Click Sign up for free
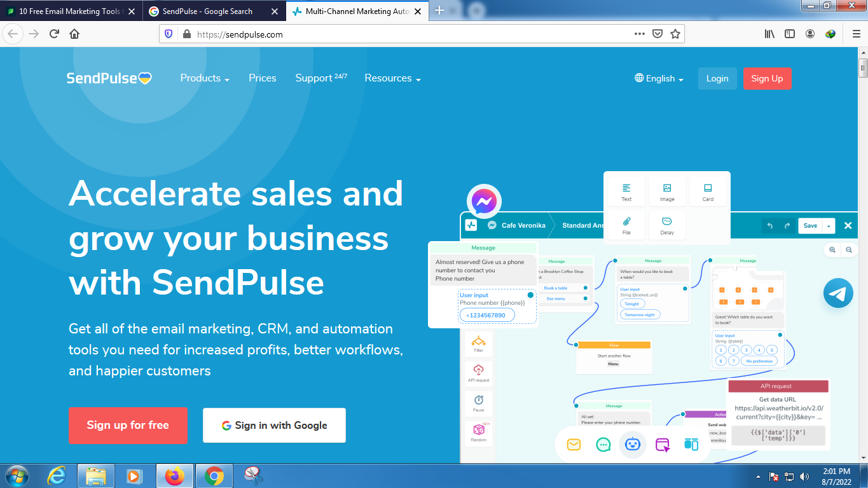Viewport: 868px width, 488px height. coord(128,425)
